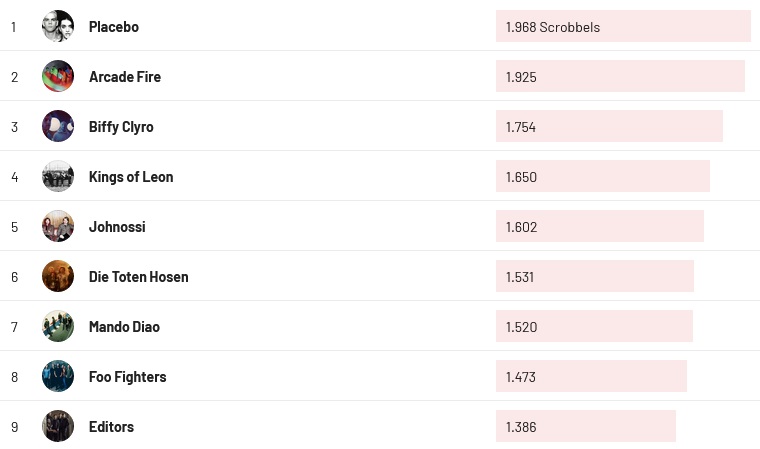Open the Arcade Fire avatar image
The image size is (760, 449).
click(x=58, y=77)
